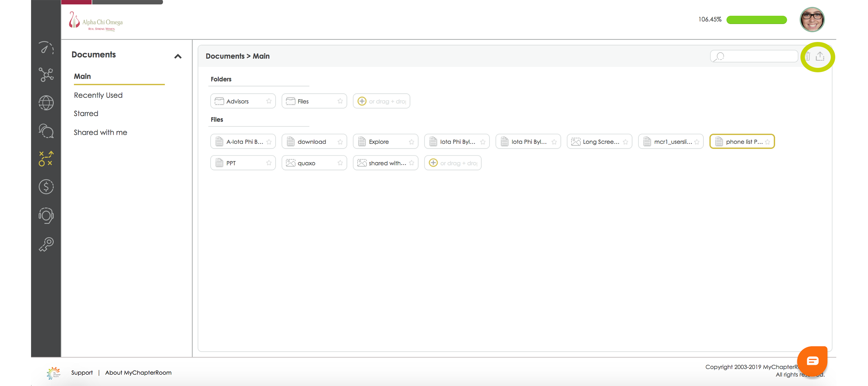Open the chat bubbles sidebar icon
This screenshot has height=386, width=868.
click(46, 131)
